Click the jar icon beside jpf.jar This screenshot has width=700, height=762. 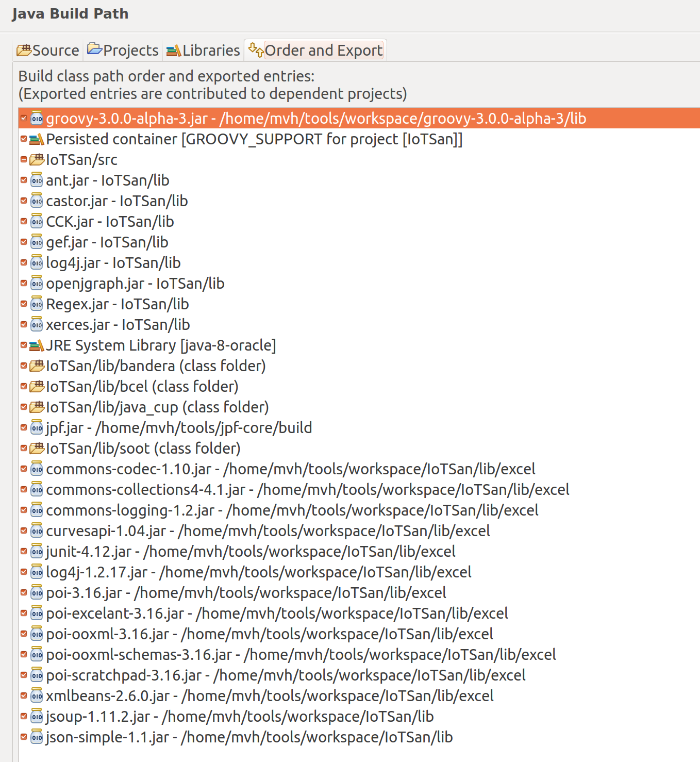pos(37,427)
